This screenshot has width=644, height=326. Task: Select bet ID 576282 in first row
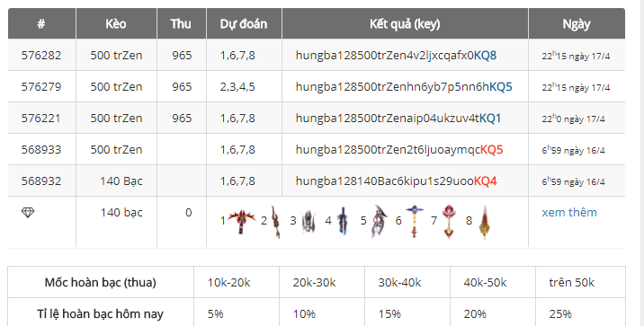(x=41, y=56)
